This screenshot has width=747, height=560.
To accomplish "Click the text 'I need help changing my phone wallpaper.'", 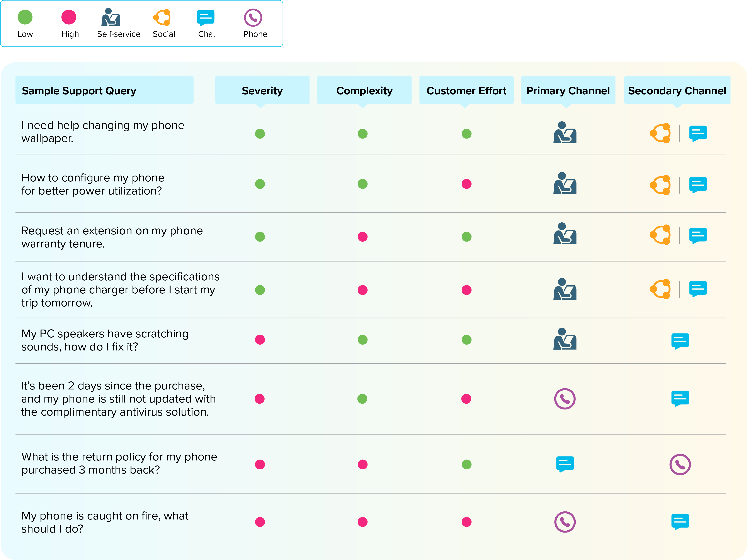I will [x=103, y=132].
